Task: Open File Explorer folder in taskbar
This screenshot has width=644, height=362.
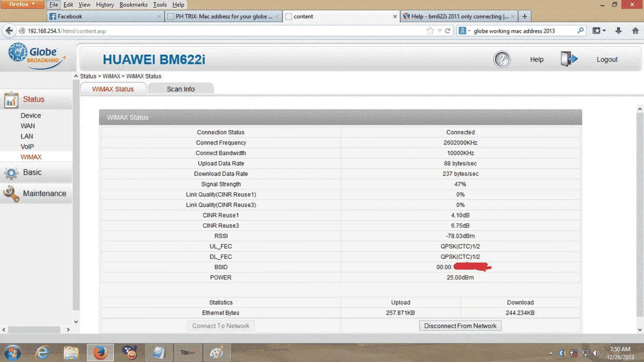Action: [x=71, y=352]
